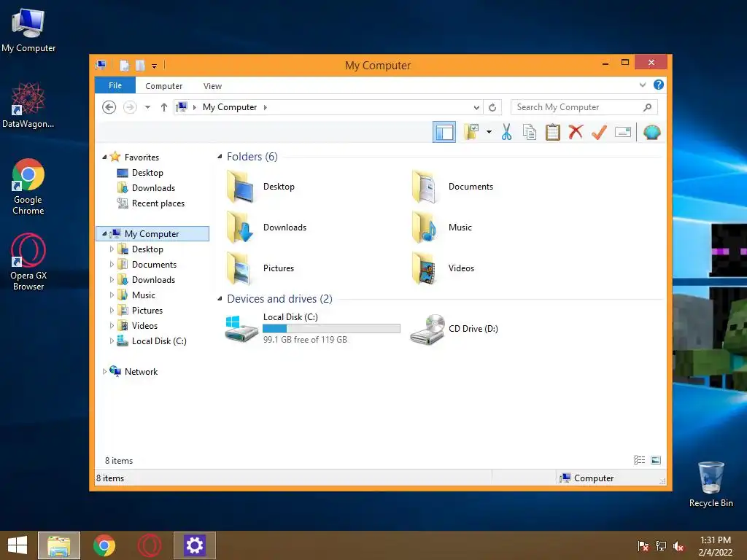Image resolution: width=747 pixels, height=560 pixels.
Task: Select Desktop under Favorites
Action: [x=147, y=172]
